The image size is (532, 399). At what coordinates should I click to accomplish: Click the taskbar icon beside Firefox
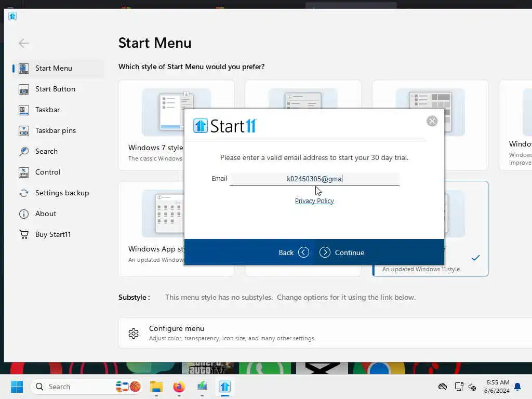pos(202,387)
